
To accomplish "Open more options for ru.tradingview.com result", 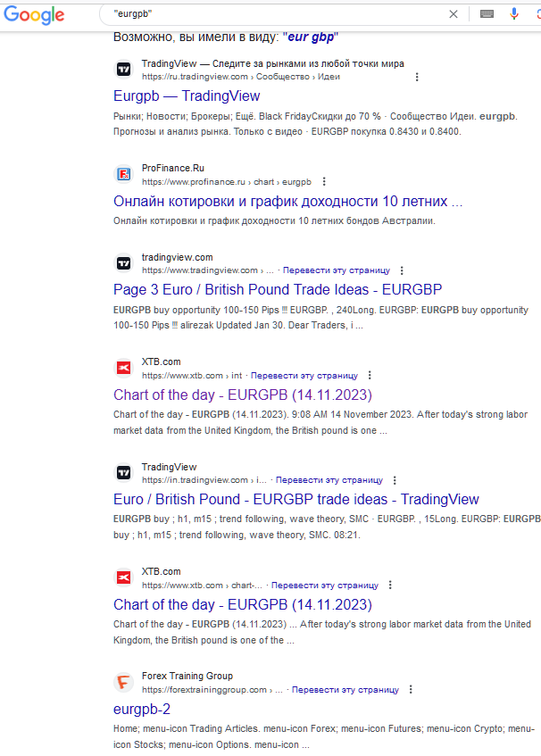I will (417, 77).
